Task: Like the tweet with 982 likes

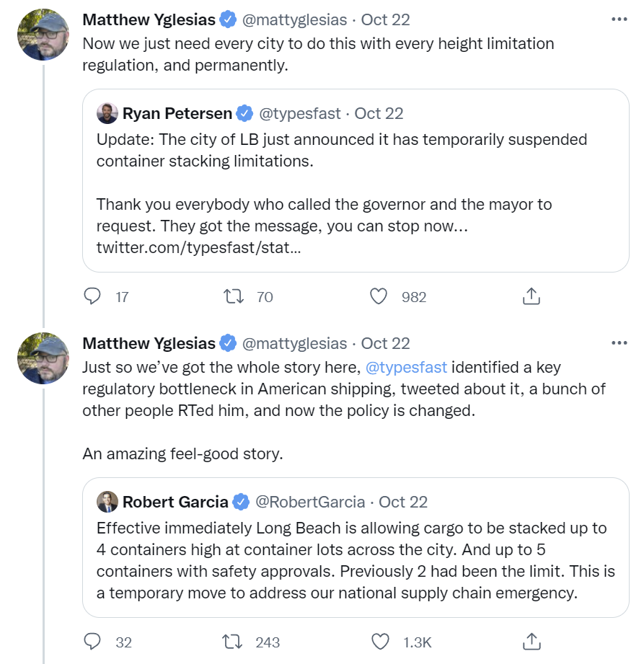Action: tap(379, 296)
